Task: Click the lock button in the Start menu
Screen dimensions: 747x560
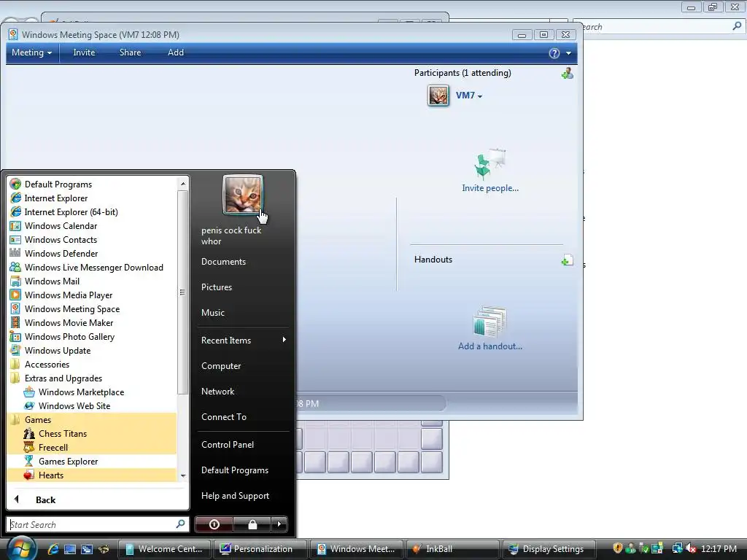Action: [x=252, y=524]
